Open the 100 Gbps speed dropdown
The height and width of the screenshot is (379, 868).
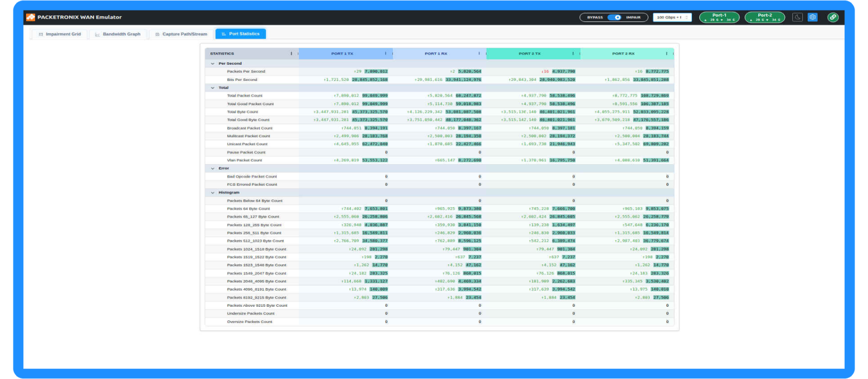pyautogui.click(x=672, y=17)
